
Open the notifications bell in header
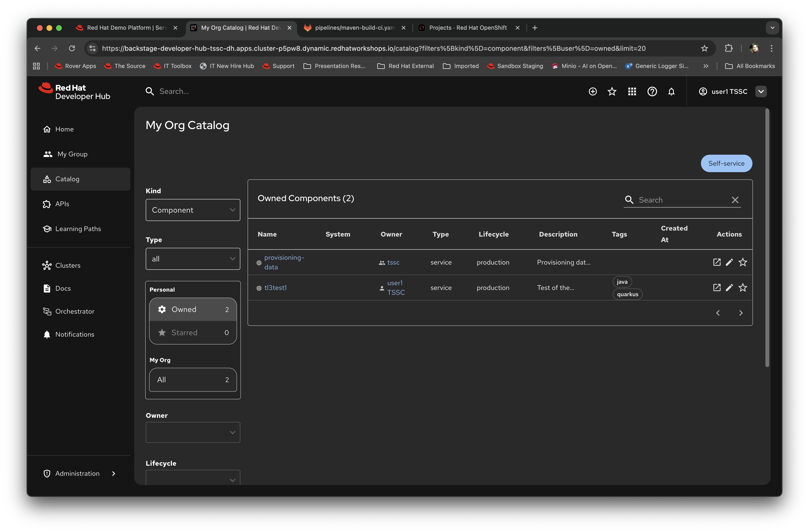point(671,91)
